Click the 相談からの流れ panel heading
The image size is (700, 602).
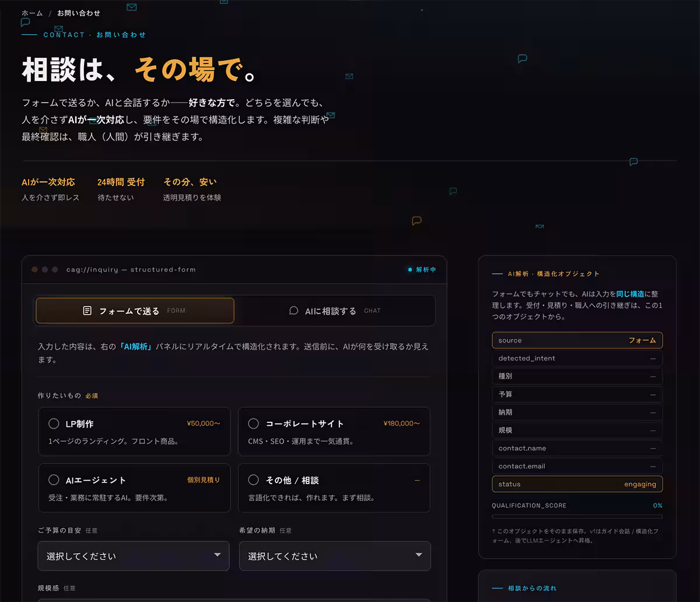532,588
